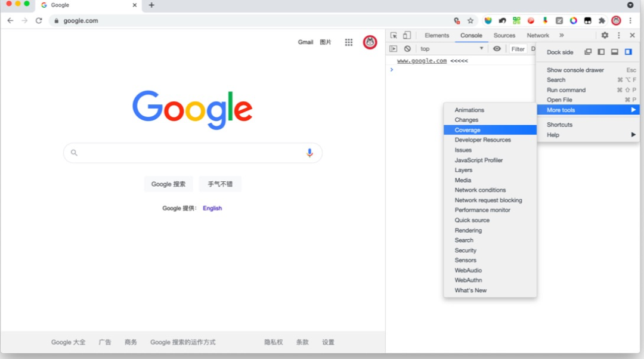Dock DevTools to the bottom
This screenshot has height=359, width=644.
[614, 52]
